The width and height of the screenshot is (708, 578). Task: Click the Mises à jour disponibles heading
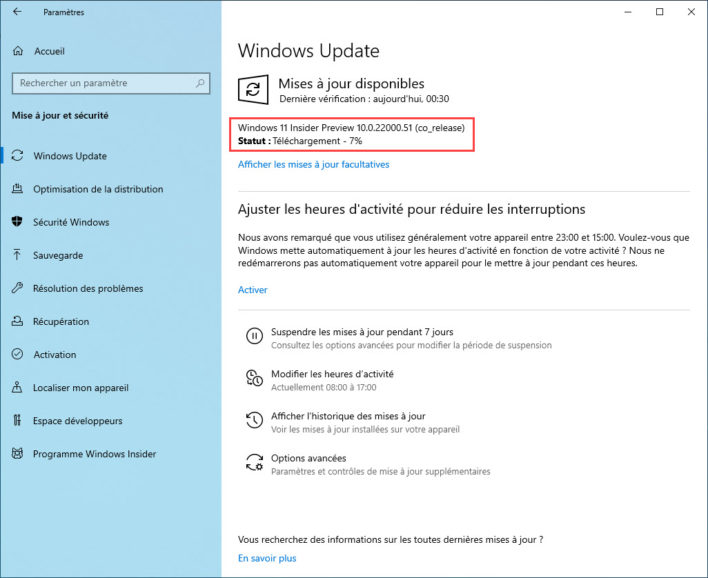(x=351, y=84)
